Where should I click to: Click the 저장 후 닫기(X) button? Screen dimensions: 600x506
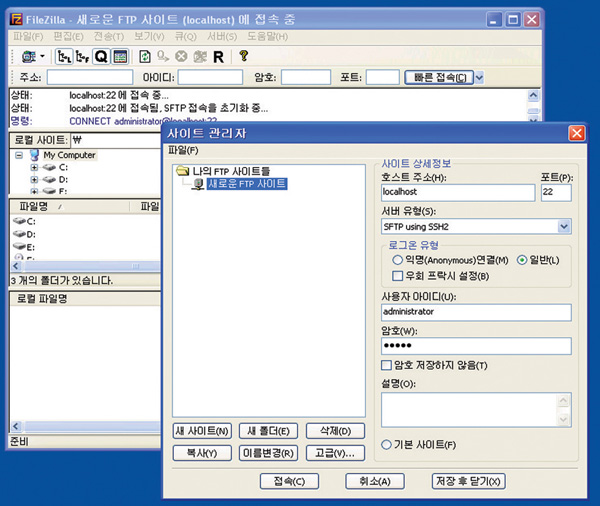point(468,481)
